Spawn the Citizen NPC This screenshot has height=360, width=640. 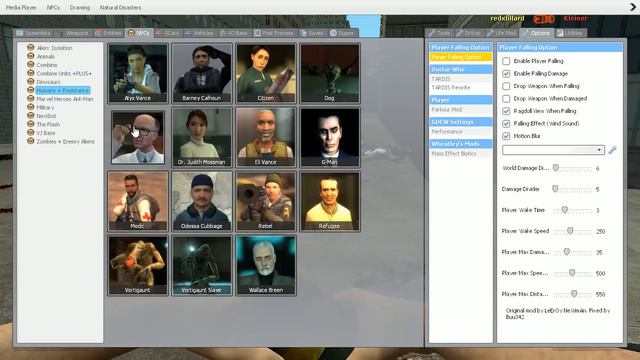[266, 73]
